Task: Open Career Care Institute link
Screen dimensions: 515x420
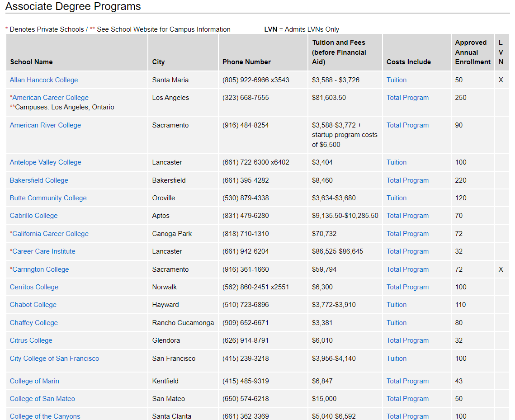Action: click(44, 251)
